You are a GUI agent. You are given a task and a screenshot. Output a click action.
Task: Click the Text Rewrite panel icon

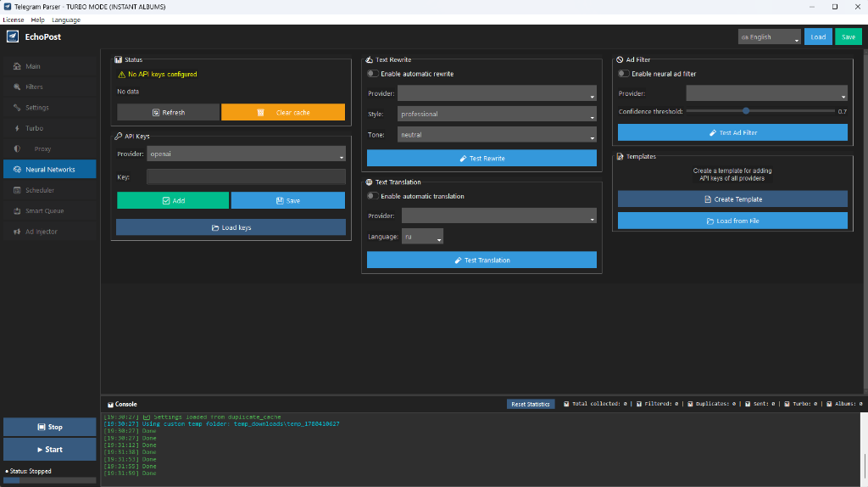click(370, 59)
